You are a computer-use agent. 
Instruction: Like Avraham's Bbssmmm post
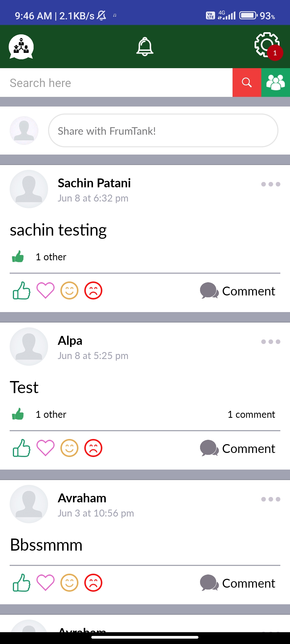(21, 583)
